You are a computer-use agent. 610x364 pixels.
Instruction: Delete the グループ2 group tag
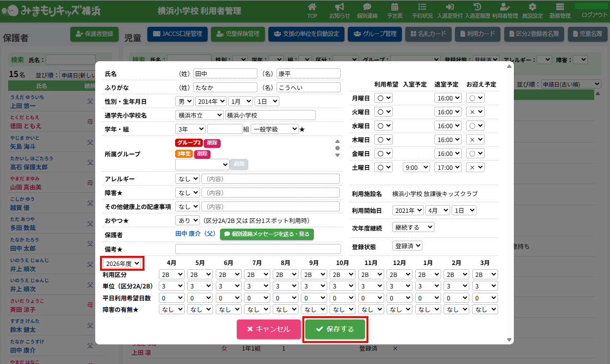[212, 143]
